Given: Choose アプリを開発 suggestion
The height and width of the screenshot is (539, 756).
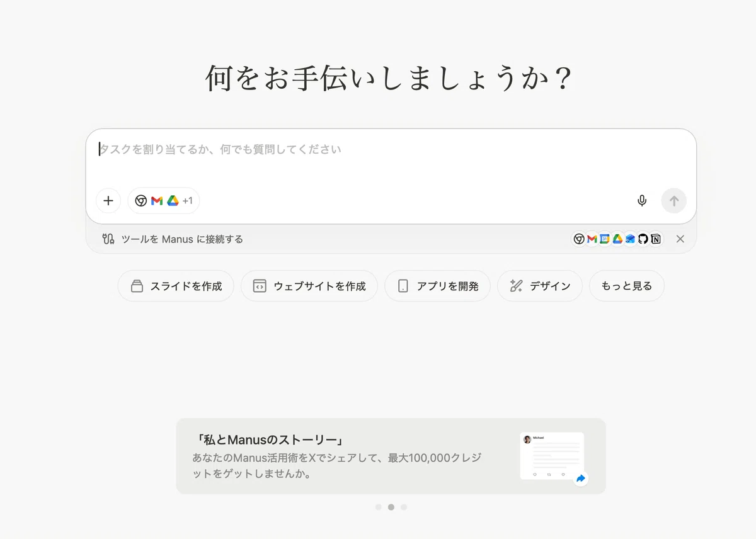Looking at the screenshot, I should pos(438,287).
